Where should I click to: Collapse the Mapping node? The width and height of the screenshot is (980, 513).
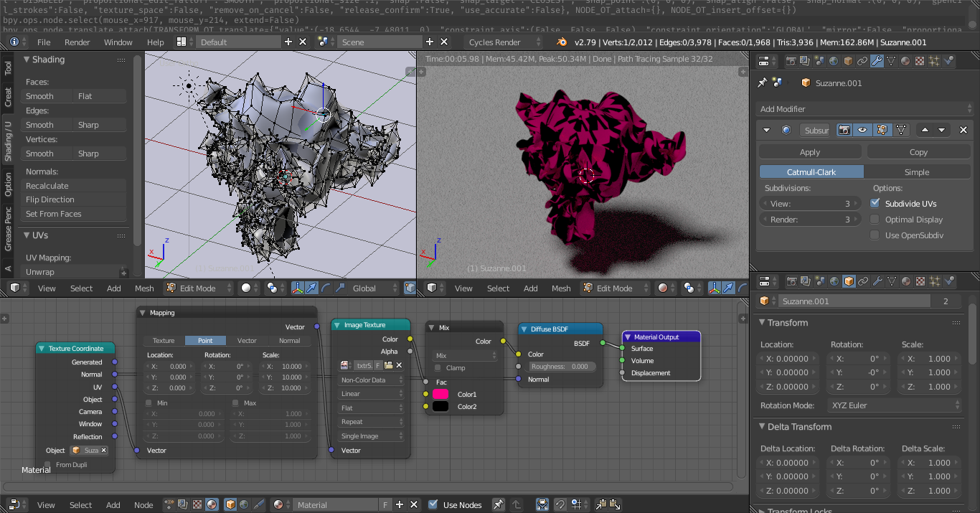click(x=142, y=313)
